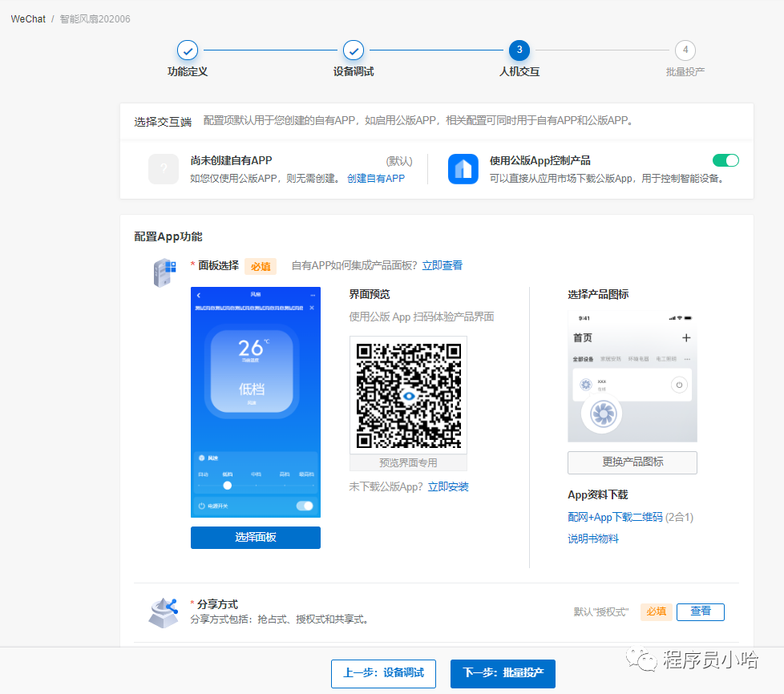This screenshot has height=694, width=784.
Task: Toggle the 电源开关 switch in the panel preview
Action: point(305,506)
